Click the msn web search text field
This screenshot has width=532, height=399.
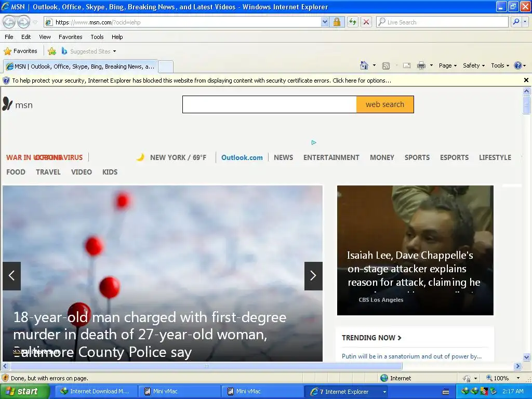[x=270, y=104]
